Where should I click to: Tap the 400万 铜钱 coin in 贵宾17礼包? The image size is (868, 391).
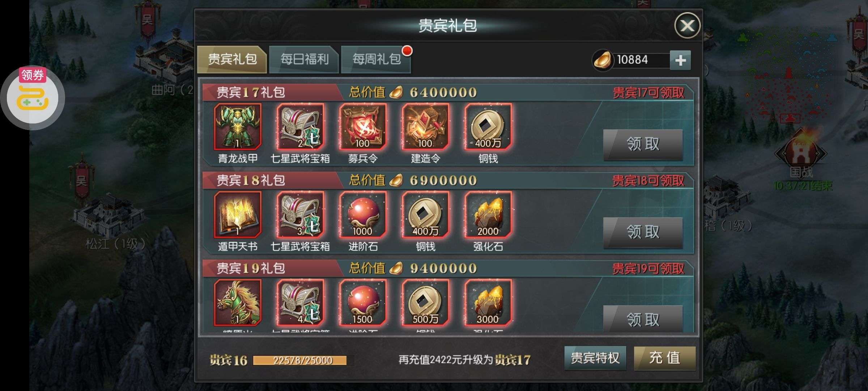coord(488,127)
